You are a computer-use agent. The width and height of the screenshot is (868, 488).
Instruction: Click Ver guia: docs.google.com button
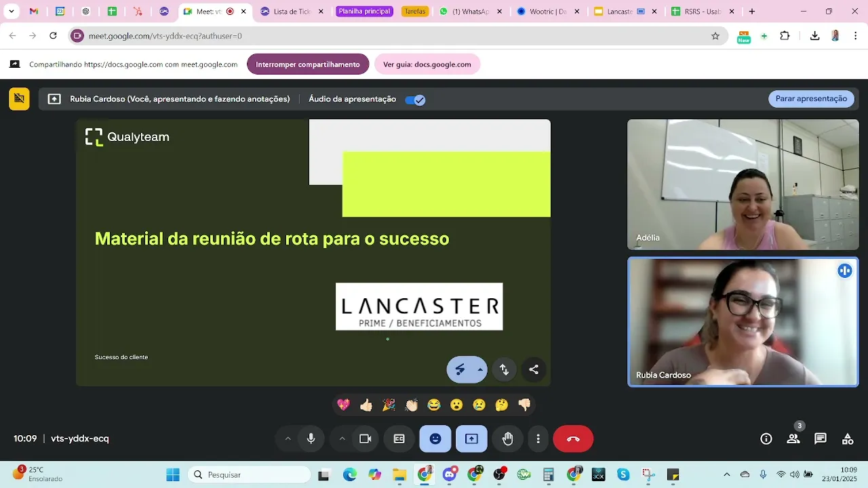(427, 64)
